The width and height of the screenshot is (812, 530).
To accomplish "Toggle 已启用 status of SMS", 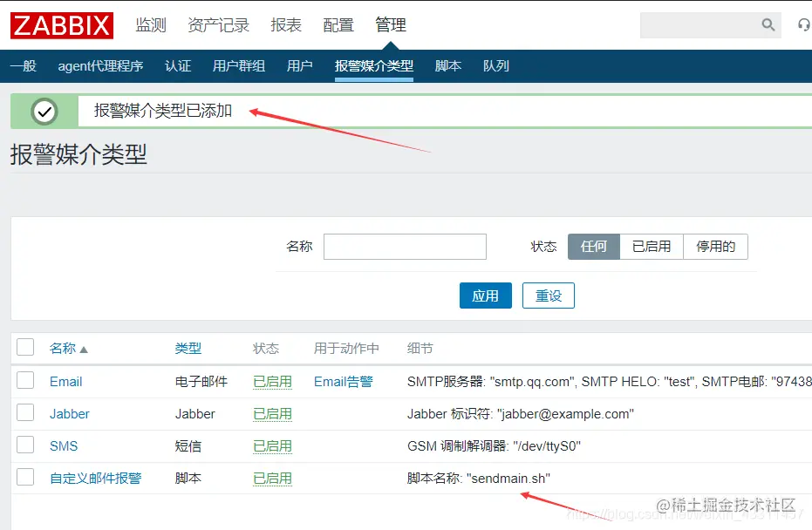I will click(x=272, y=445).
